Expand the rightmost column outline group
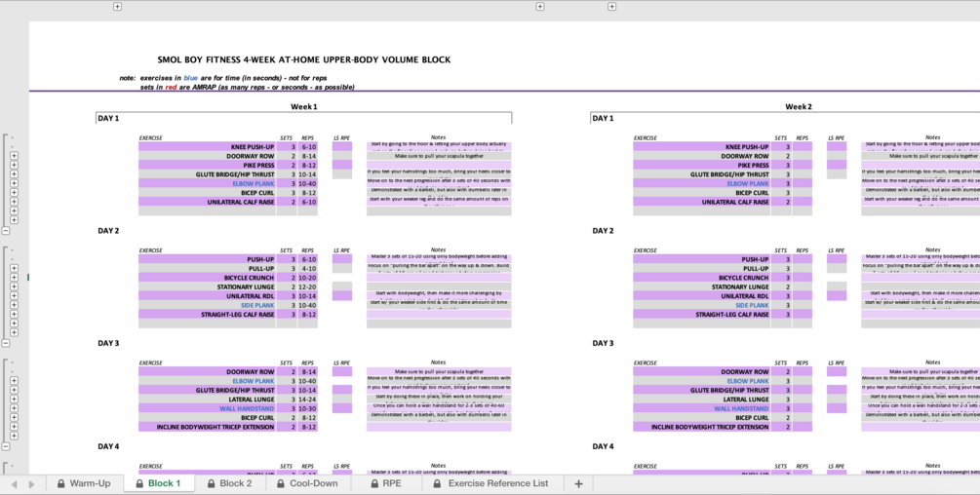980x495 pixels. (611, 6)
